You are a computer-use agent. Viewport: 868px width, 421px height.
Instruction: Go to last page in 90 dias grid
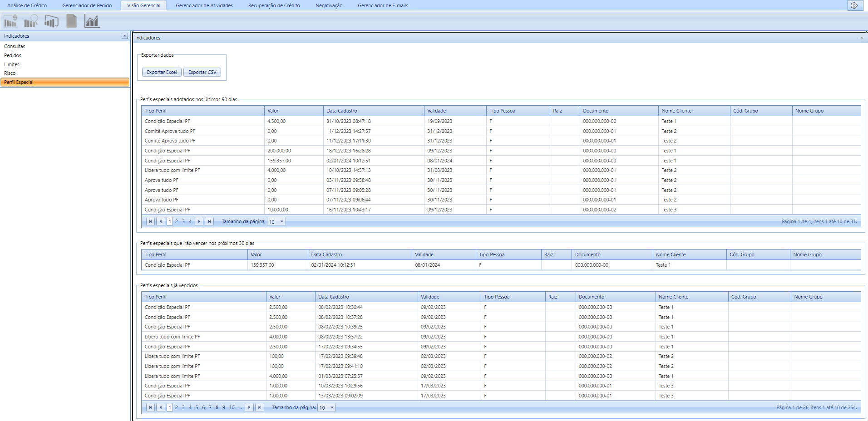tap(209, 221)
